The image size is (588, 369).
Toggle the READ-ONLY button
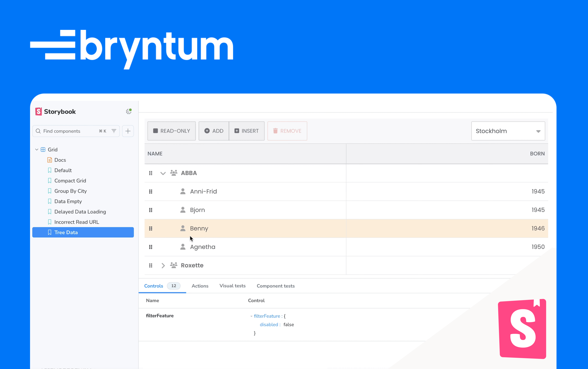[171, 131]
